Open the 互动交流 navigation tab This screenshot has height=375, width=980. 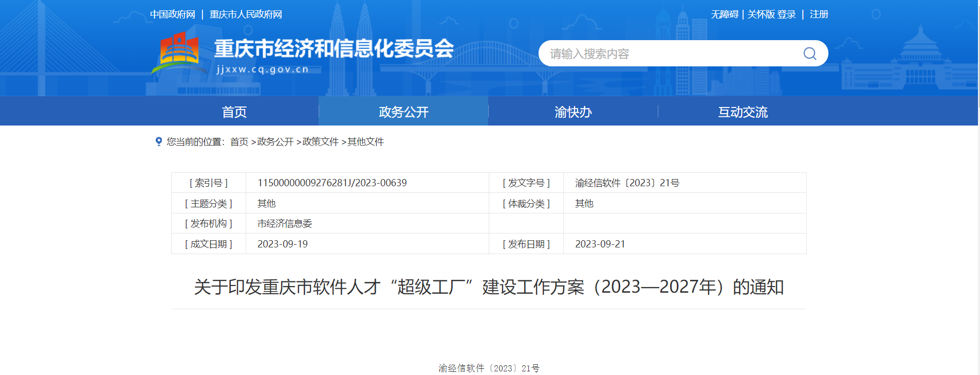[743, 112]
